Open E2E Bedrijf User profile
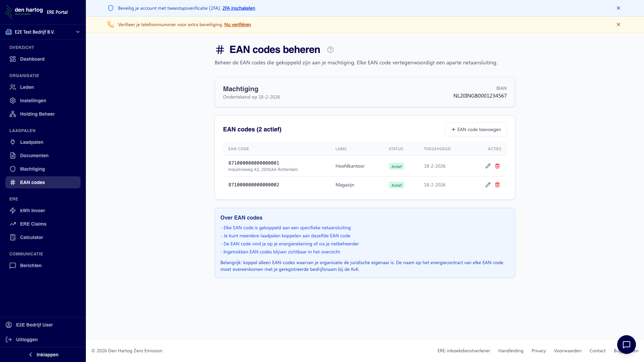This screenshot has height=362, width=644. [34, 325]
